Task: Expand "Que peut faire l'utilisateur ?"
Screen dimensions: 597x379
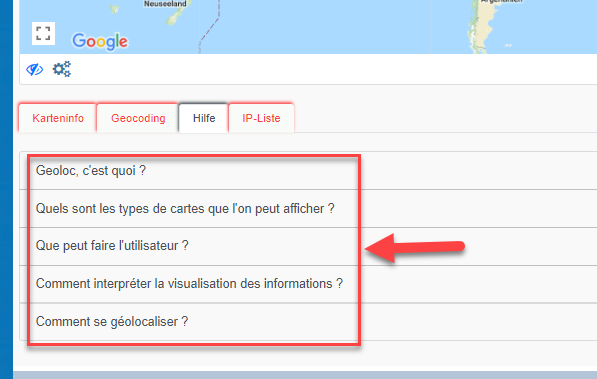Action: coord(112,246)
